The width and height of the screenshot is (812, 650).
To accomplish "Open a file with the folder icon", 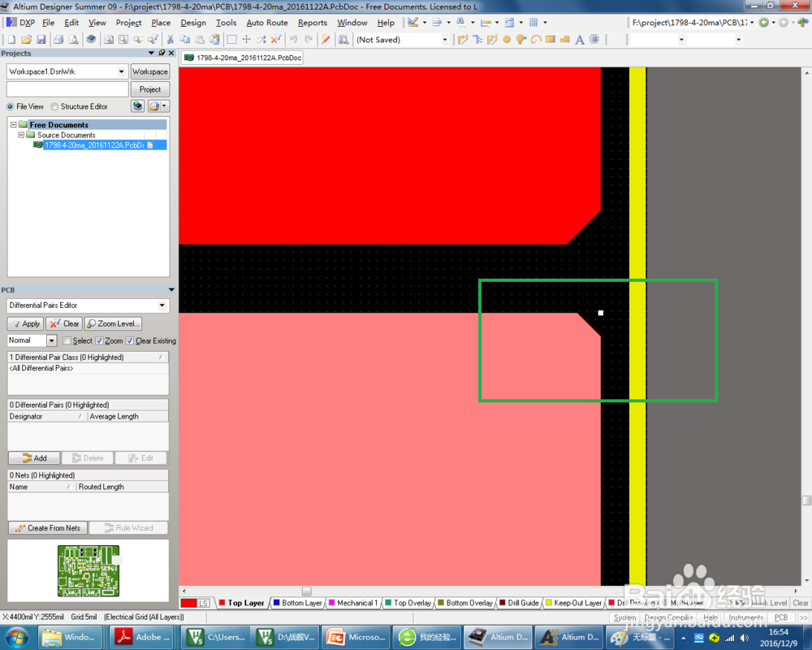I will [27, 39].
